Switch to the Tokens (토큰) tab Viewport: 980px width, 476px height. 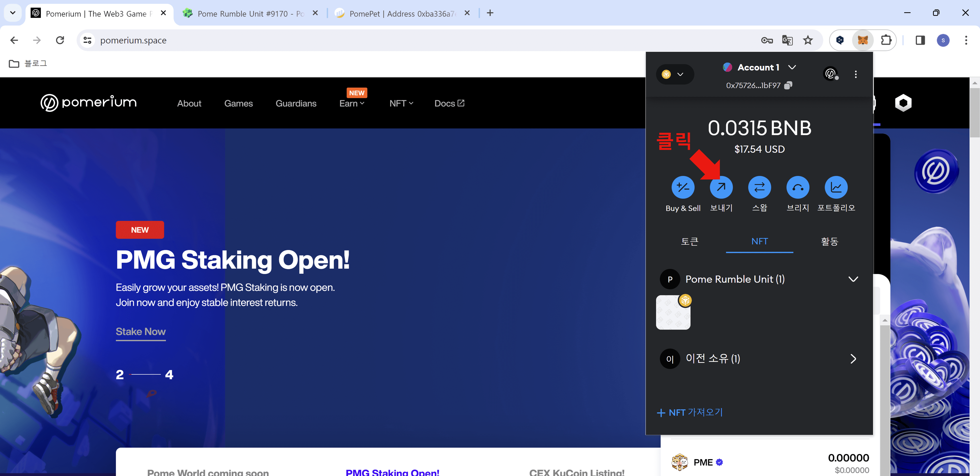(x=689, y=241)
